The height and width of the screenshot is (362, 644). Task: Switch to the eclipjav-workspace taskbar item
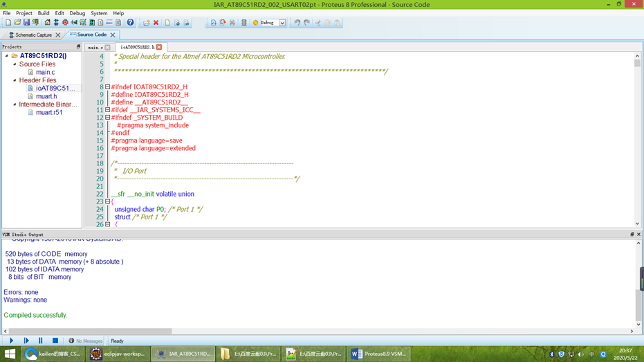click(x=118, y=354)
